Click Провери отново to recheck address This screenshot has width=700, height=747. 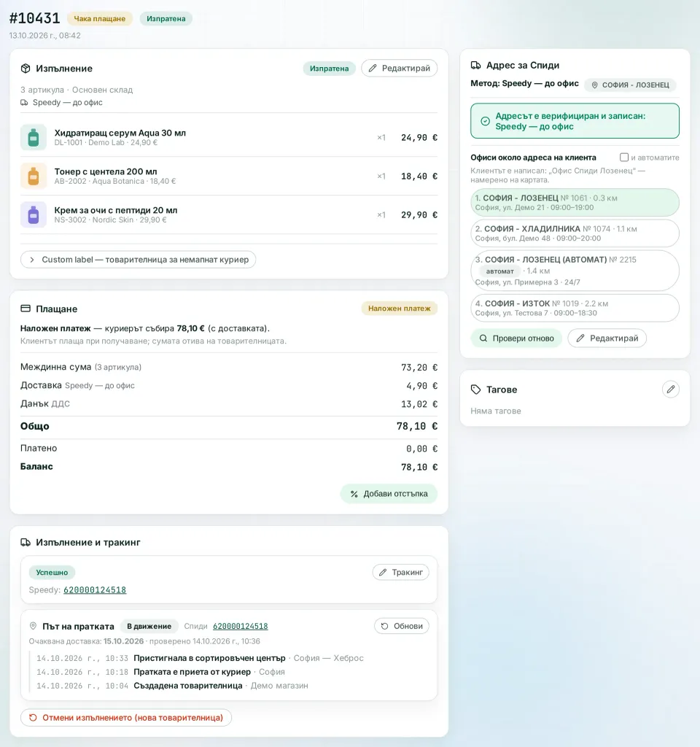tap(517, 338)
